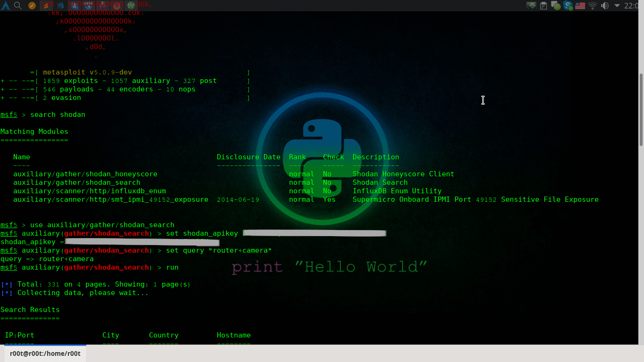Image resolution: width=644 pixels, height=362 pixels.
Task: Open the Arch Linux application launcher
Action: point(5,6)
